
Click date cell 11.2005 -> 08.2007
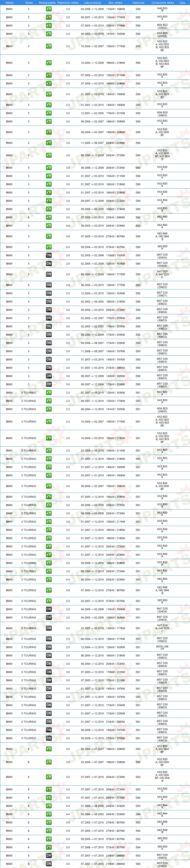tap(92, 143)
